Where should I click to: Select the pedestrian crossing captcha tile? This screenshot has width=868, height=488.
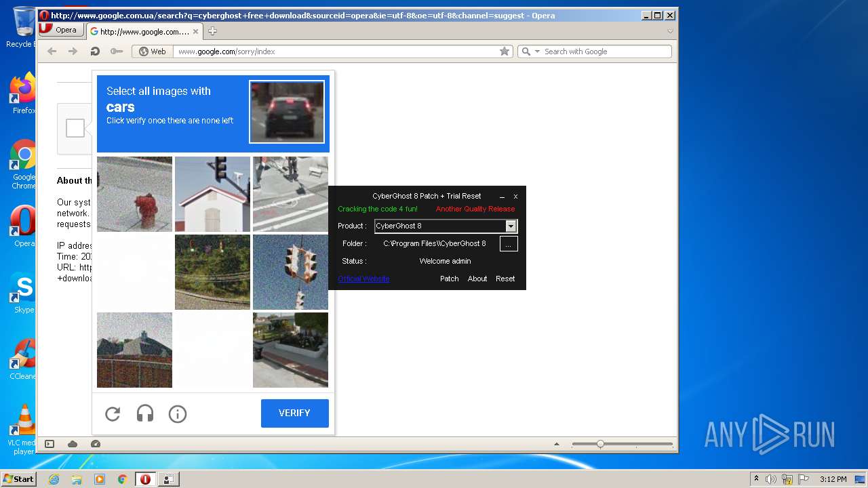click(290, 194)
